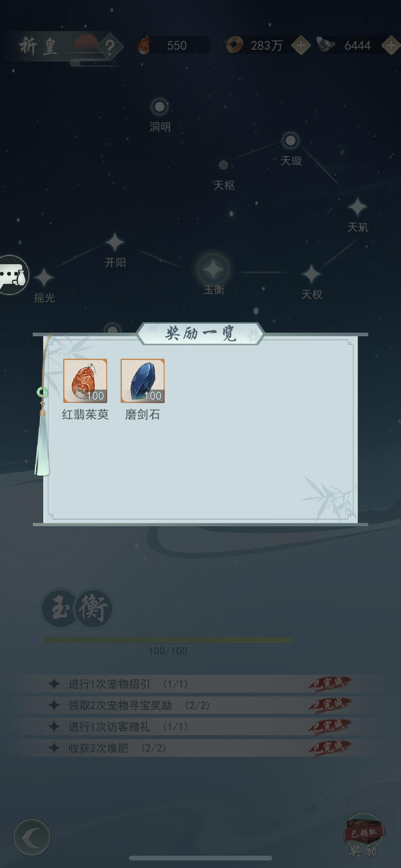This screenshot has height=868, width=401.
Task: Add more copper coins with plus icon
Action: (301, 46)
